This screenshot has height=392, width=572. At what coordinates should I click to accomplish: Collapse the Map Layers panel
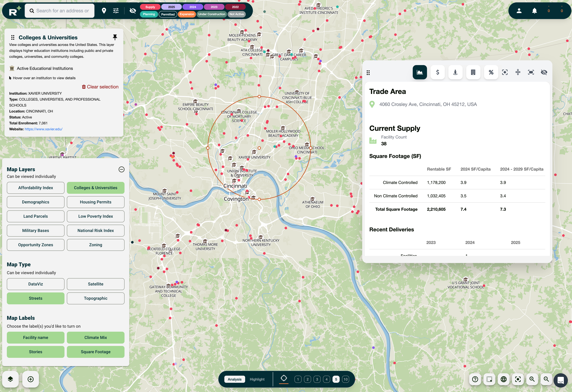click(121, 169)
